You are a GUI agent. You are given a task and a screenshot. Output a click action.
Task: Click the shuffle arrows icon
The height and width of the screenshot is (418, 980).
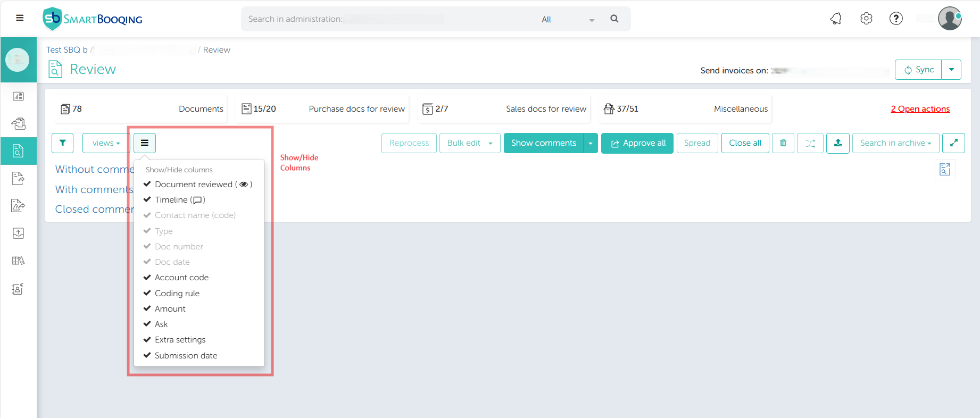tap(810, 143)
